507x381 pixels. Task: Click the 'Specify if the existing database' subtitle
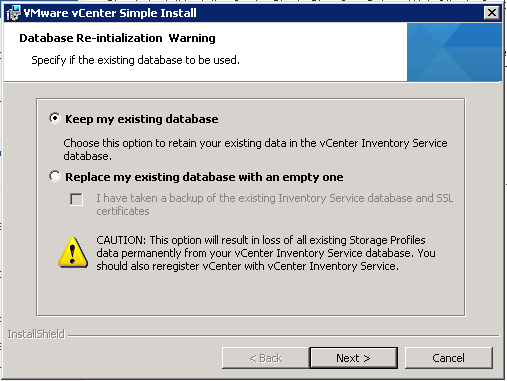pyautogui.click(x=135, y=60)
